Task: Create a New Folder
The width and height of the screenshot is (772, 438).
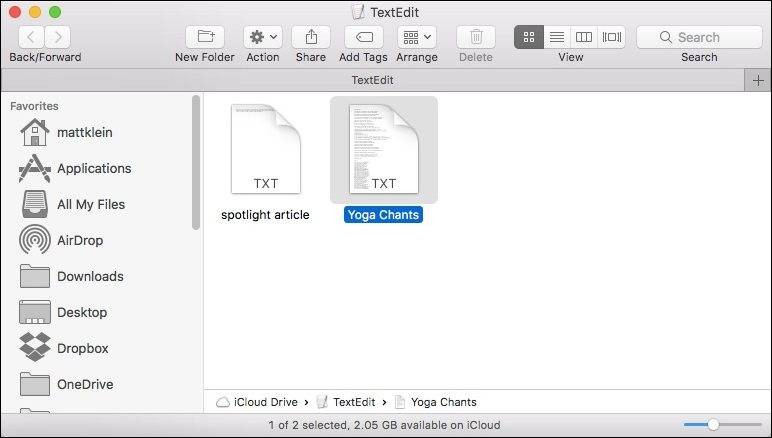Action: 205,37
